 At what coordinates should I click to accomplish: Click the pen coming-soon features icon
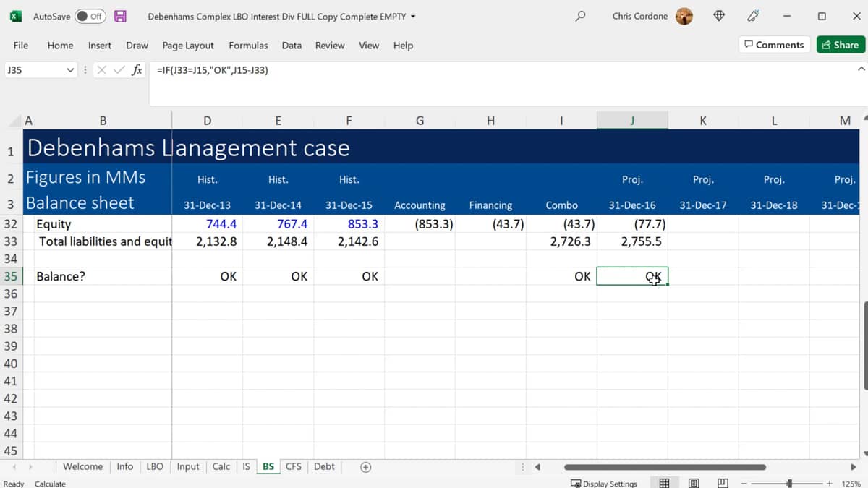click(753, 16)
